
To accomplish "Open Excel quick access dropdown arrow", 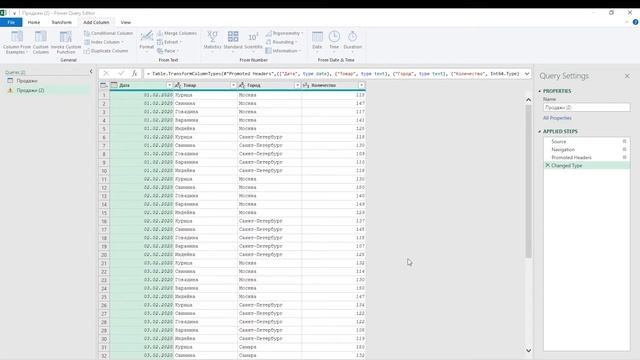I will (x=14, y=13).
